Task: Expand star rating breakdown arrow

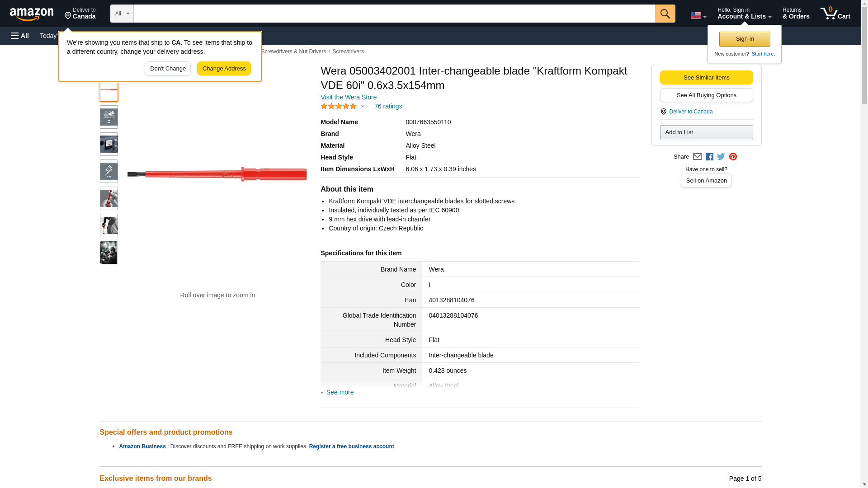Action: [x=363, y=107]
